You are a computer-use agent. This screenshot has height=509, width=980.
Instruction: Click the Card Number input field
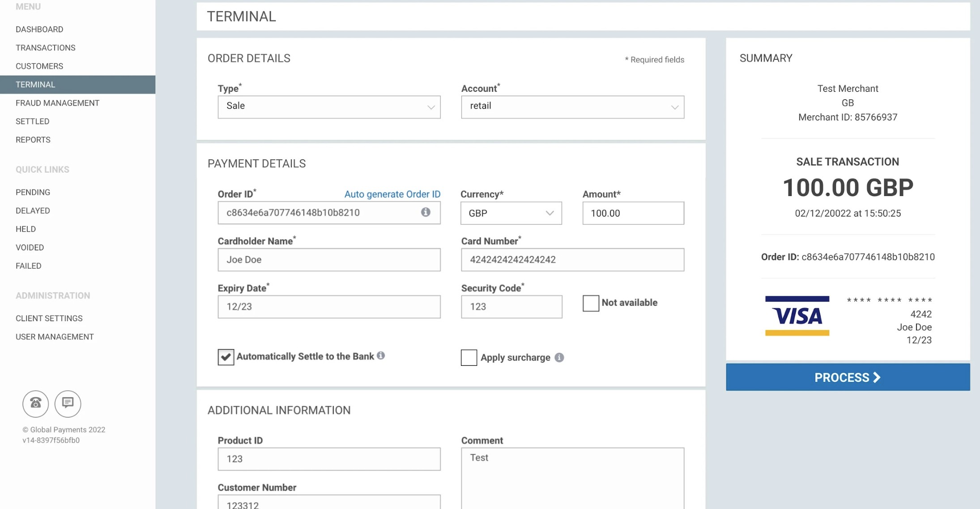[x=572, y=259]
